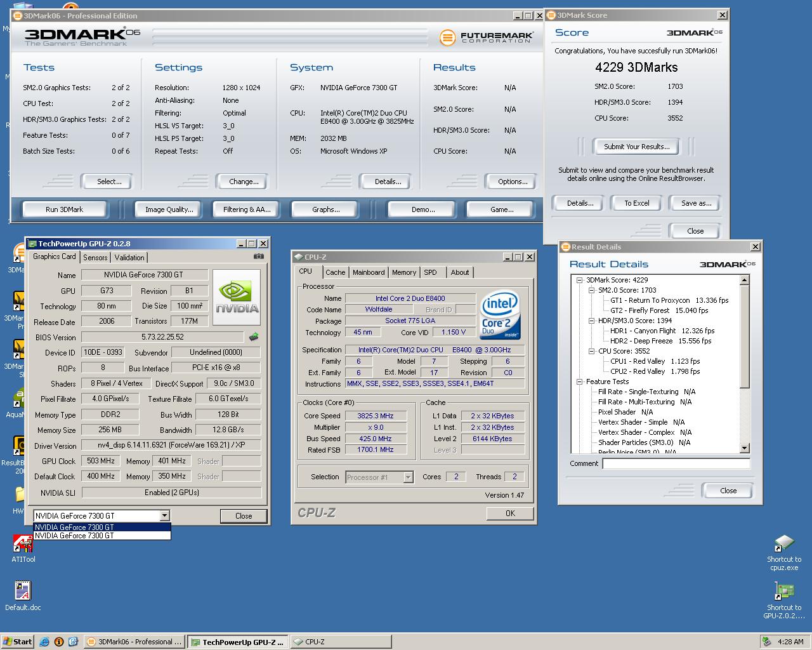Click the Intel Core 2 Duo logo in CPU-Z
Image resolution: width=812 pixels, height=650 pixels.
pyautogui.click(x=500, y=315)
